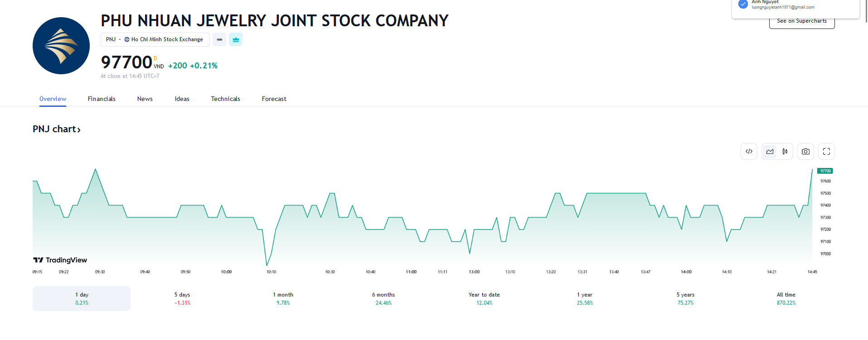Open the News tab
This screenshot has width=868, height=340.
pyautogui.click(x=145, y=99)
